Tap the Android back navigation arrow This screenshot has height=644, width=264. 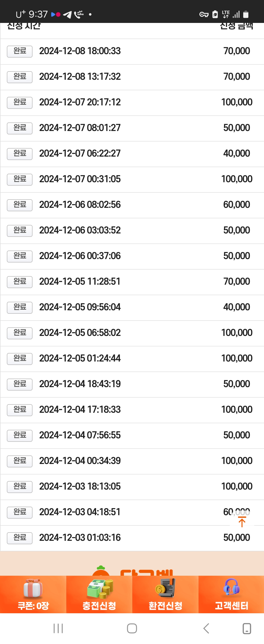pyautogui.click(x=206, y=628)
